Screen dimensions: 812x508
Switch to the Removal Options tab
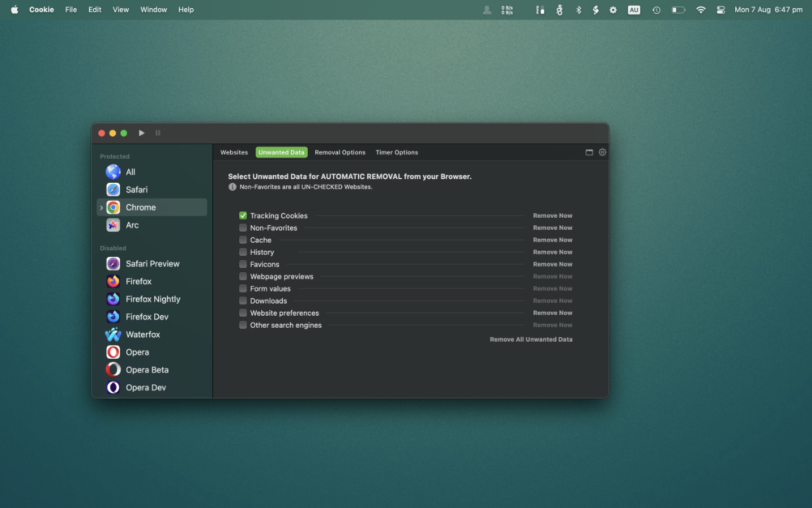pos(340,152)
